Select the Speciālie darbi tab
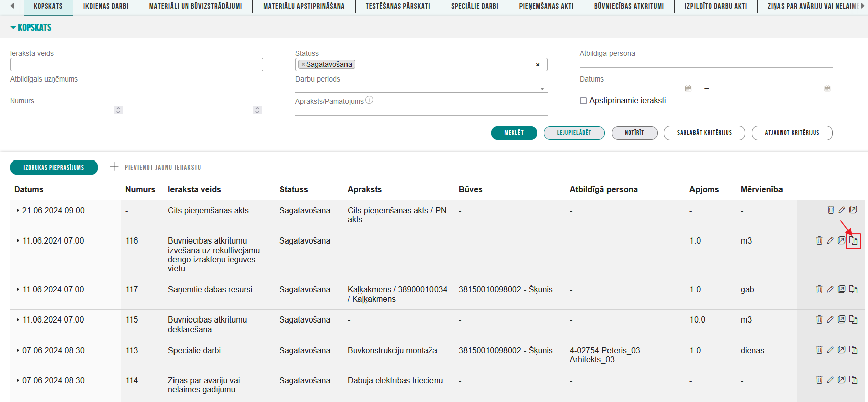 (x=475, y=6)
